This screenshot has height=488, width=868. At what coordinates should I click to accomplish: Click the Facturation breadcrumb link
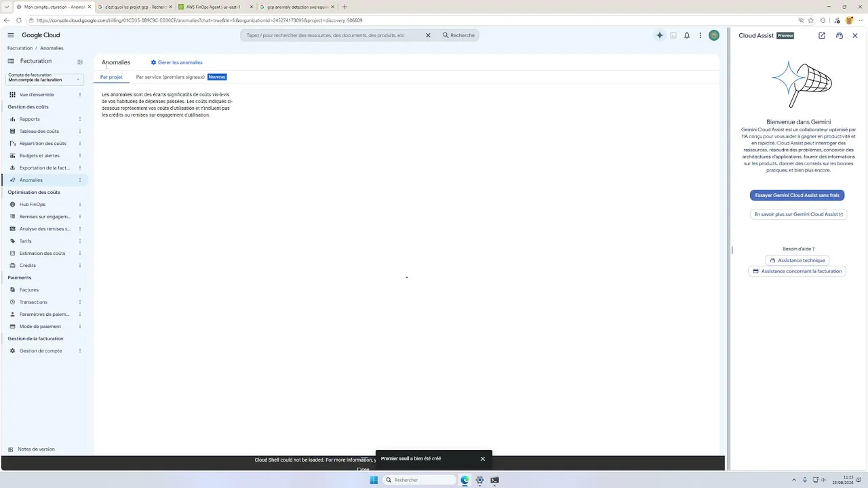[20, 48]
